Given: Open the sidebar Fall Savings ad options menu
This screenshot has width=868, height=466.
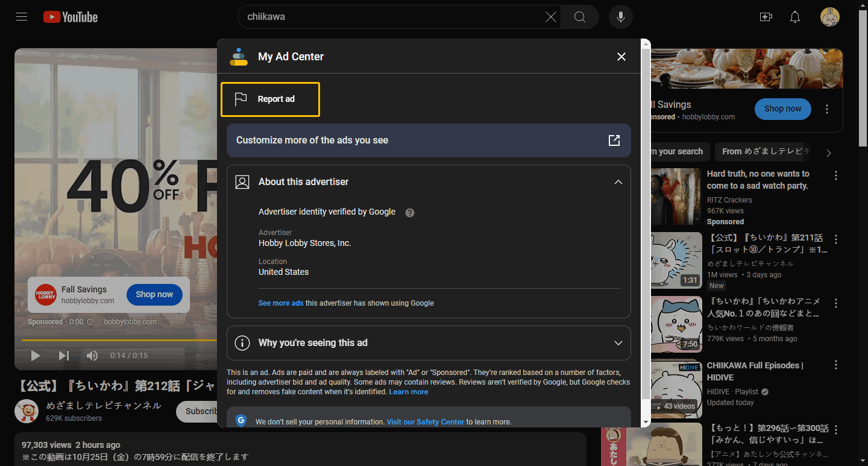Looking at the screenshot, I should (827, 109).
